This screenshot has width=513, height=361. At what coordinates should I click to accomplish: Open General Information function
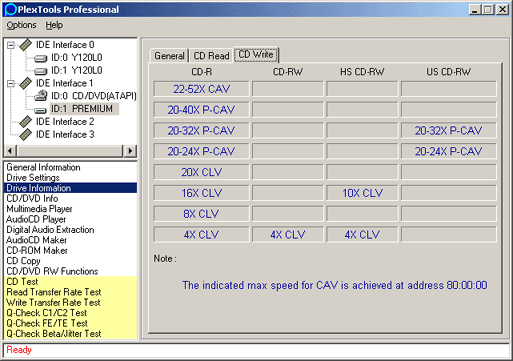[x=43, y=167]
